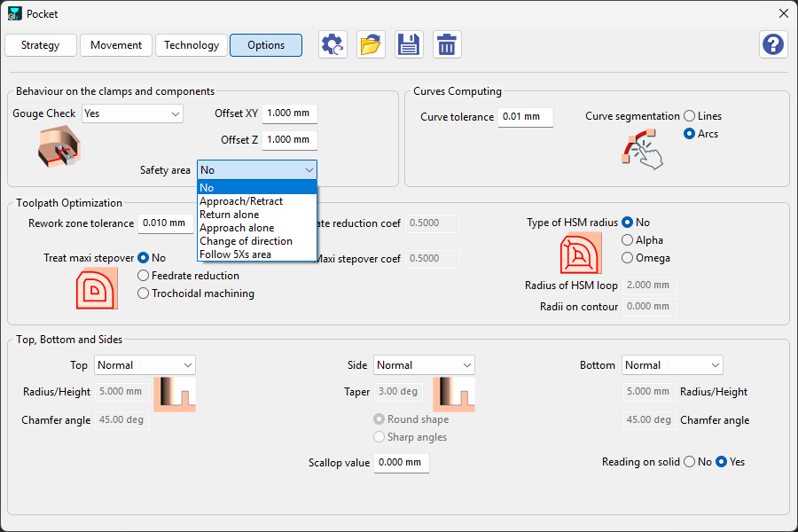Image resolution: width=798 pixels, height=532 pixels.
Task: Click the open folder icon
Action: click(x=371, y=45)
